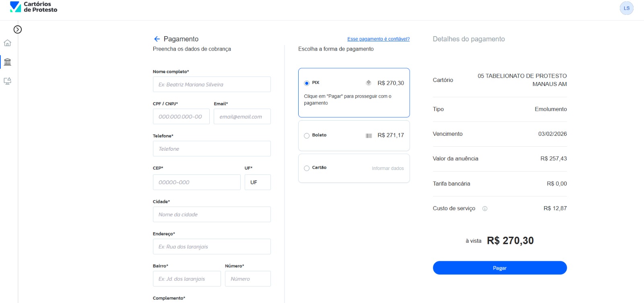
Task: Click the LS user avatar
Action: click(x=626, y=8)
